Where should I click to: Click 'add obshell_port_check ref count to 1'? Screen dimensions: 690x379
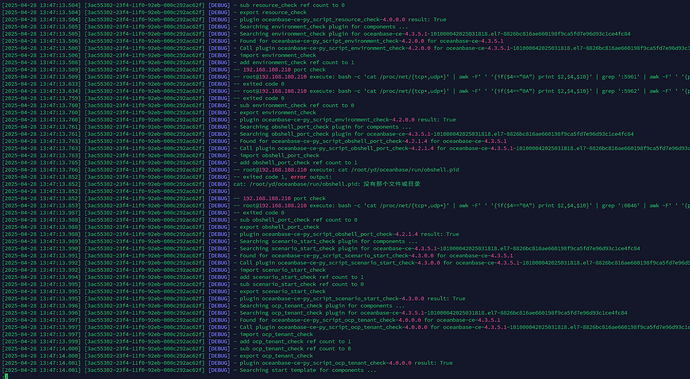tap(295, 162)
